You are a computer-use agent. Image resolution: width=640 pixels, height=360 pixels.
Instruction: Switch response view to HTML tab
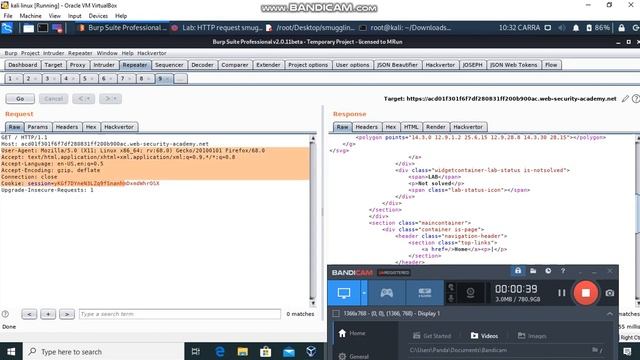(x=411, y=127)
